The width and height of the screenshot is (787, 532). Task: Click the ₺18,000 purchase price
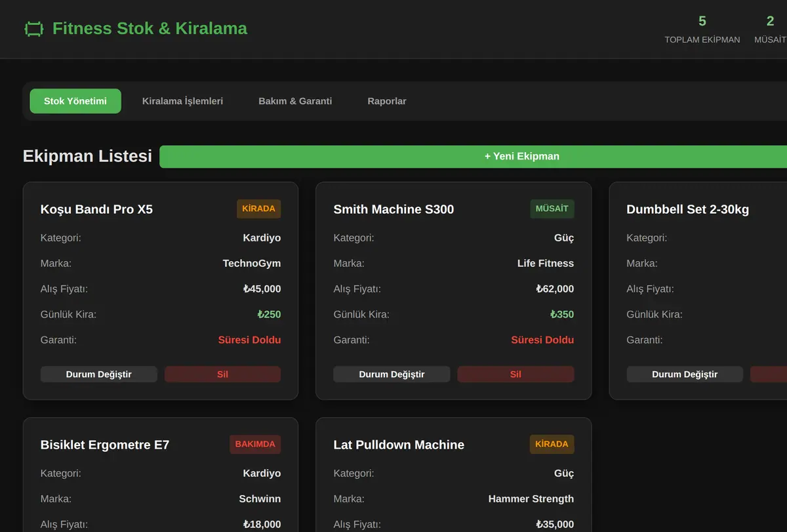click(262, 524)
